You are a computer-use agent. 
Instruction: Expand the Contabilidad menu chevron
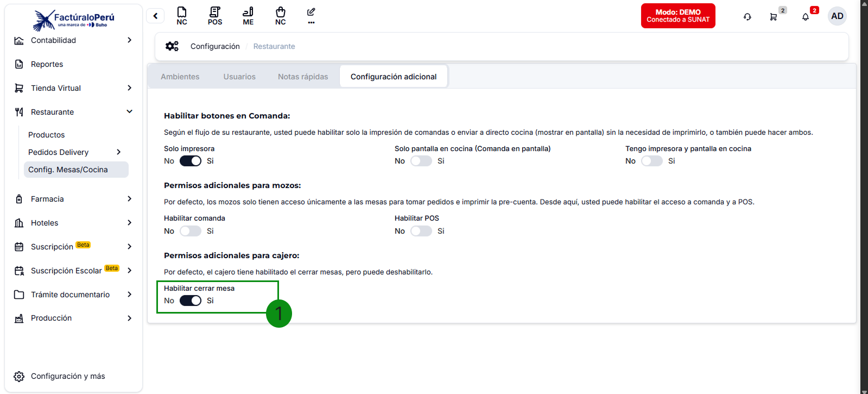pos(129,40)
